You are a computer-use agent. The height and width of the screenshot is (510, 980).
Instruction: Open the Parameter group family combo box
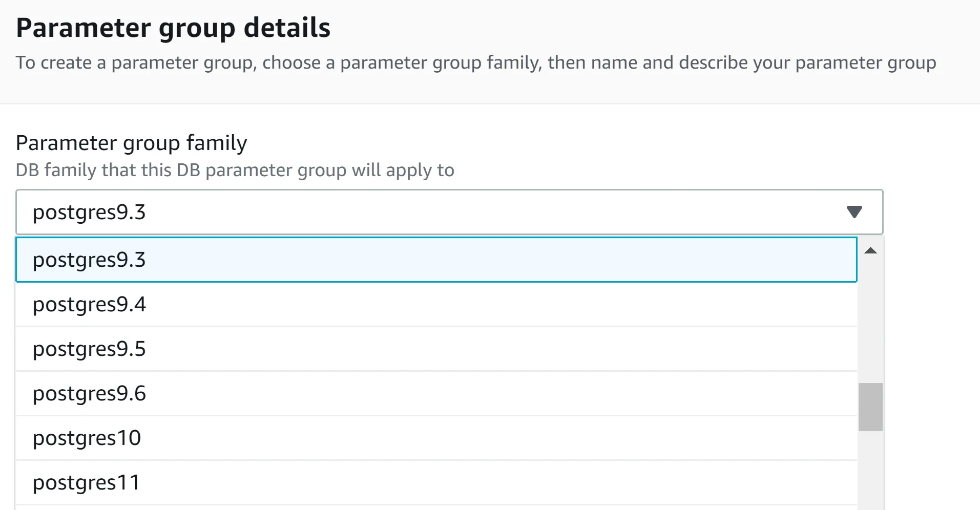[435, 212]
